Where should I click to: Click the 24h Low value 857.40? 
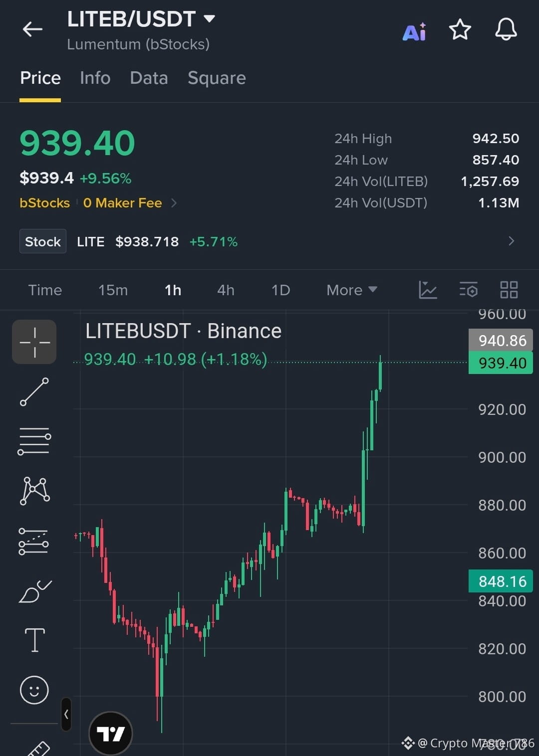[x=496, y=160]
